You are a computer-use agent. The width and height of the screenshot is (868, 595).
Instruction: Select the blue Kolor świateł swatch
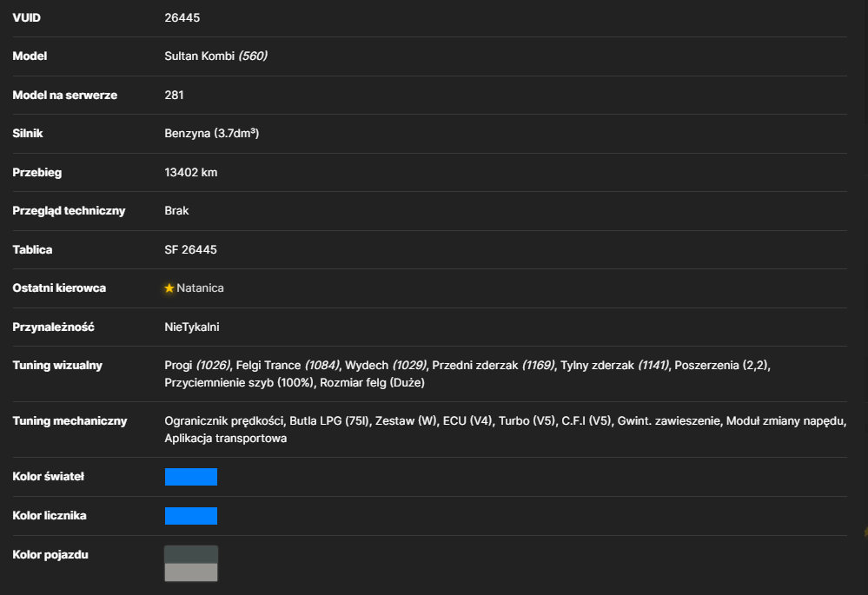point(191,477)
